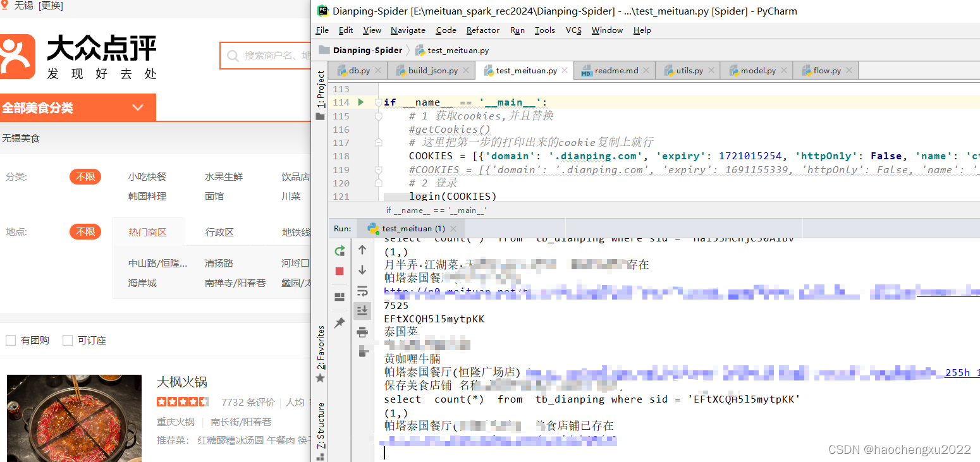This screenshot has height=462, width=980.
Task: Choose 韩国料理 category
Action: pyautogui.click(x=147, y=196)
